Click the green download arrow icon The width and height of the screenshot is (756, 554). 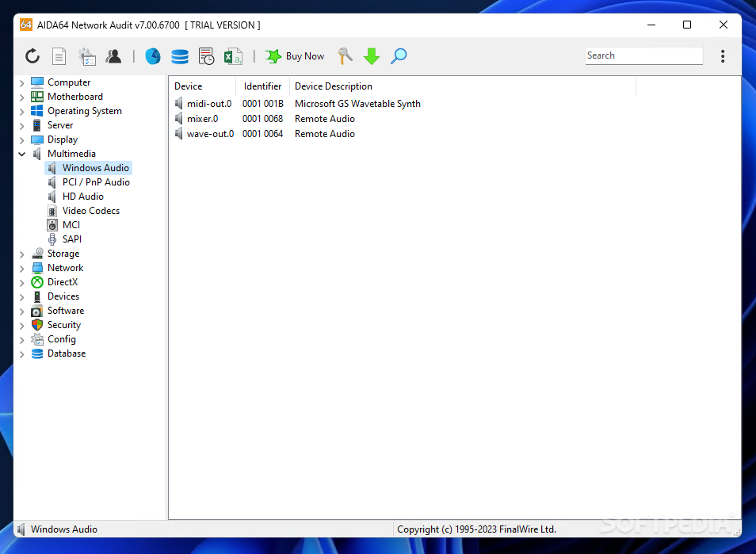(x=372, y=56)
